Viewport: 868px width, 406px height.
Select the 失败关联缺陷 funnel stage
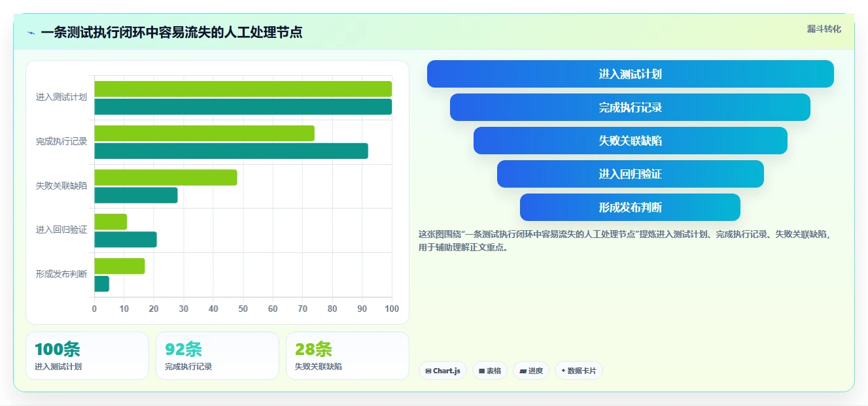(631, 141)
